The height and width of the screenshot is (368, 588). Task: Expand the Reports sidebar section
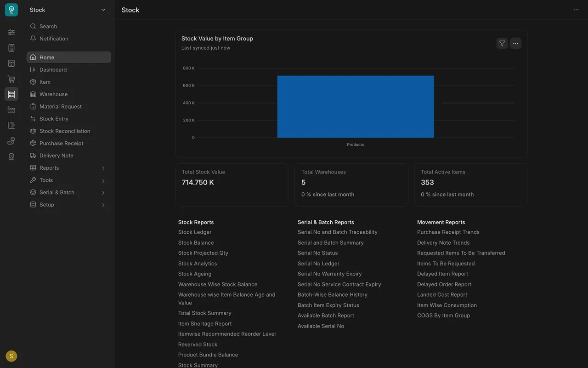[x=69, y=168]
